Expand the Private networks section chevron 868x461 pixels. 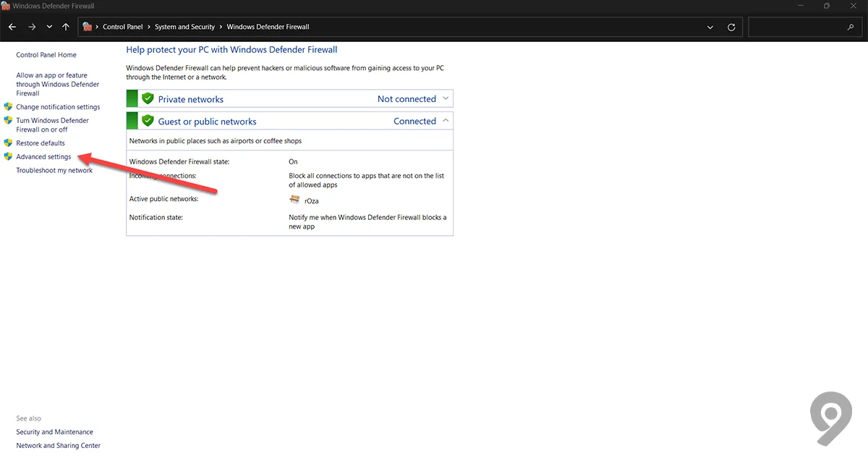[446, 98]
